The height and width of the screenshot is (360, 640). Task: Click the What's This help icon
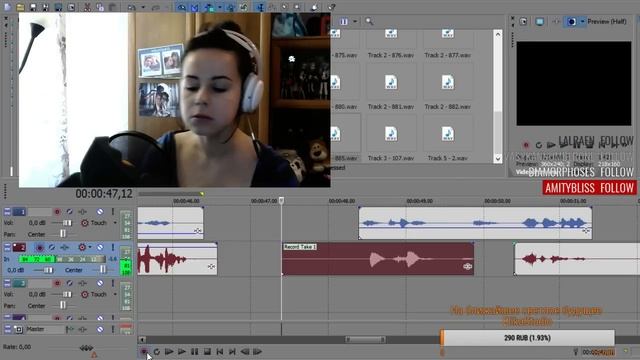pos(332,7)
